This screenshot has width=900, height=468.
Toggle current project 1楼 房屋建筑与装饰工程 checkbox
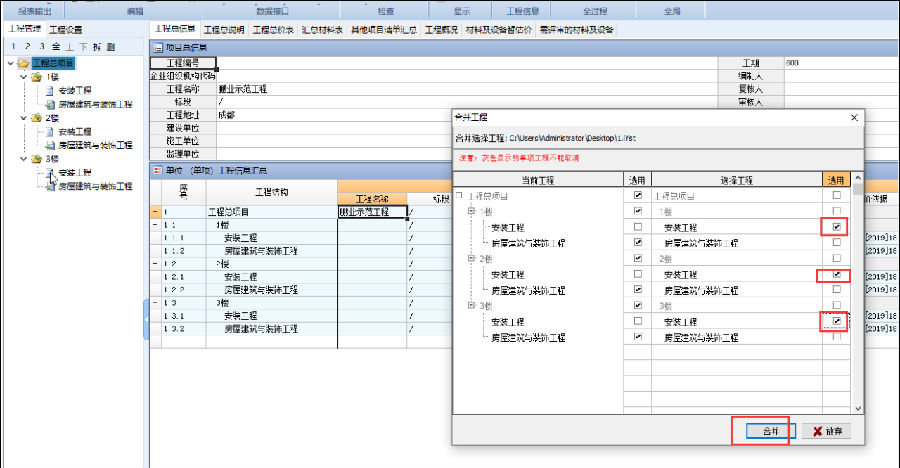638,243
